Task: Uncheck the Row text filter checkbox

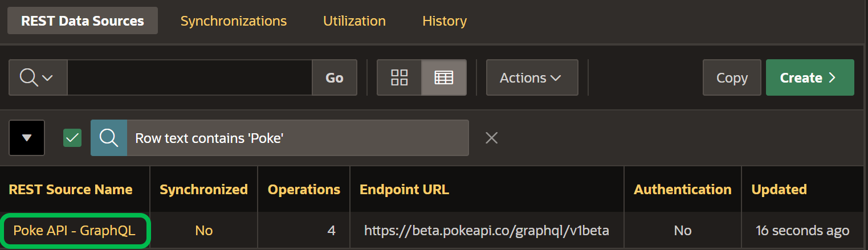Action: (x=72, y=138)
